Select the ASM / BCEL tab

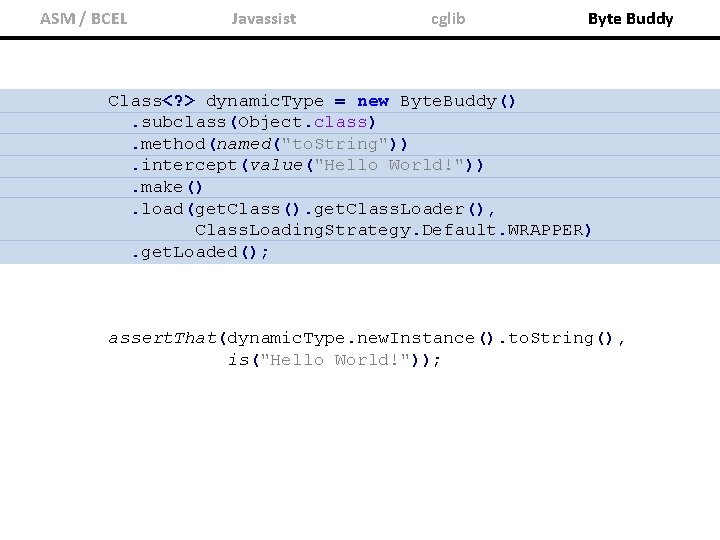click(x=84, y=19)
